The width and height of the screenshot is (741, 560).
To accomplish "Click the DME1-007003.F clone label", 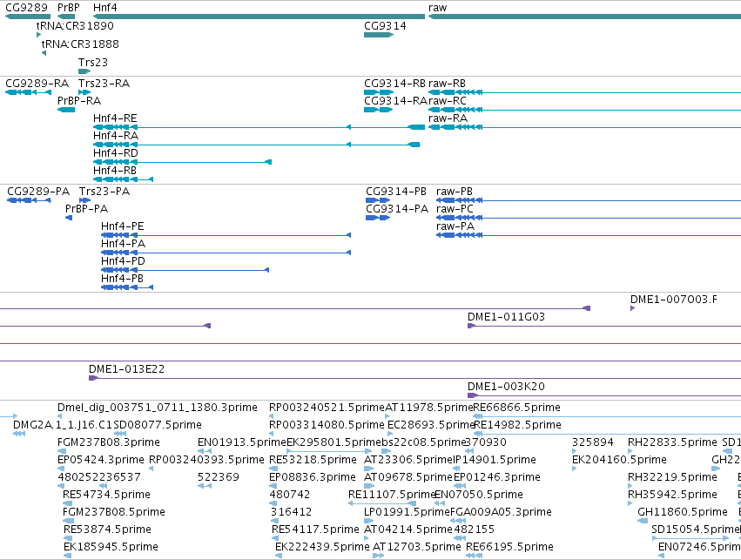I will [x=673, y=300].
